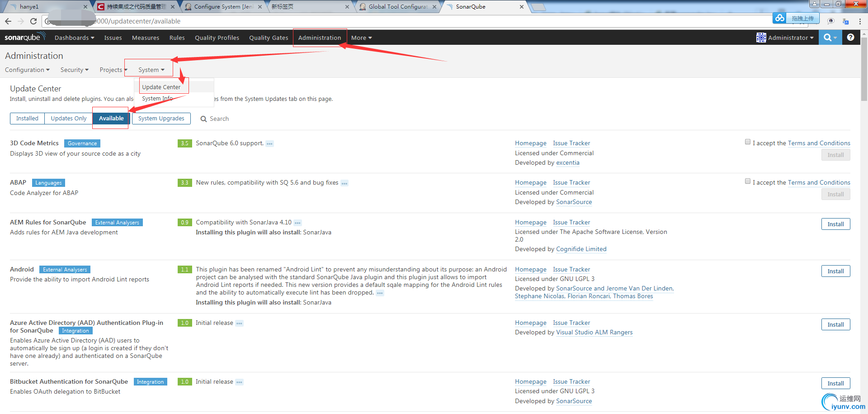Click the translate icon in address bar
The height and width of the screenshot is (414, 868).
tap(845, 21)
